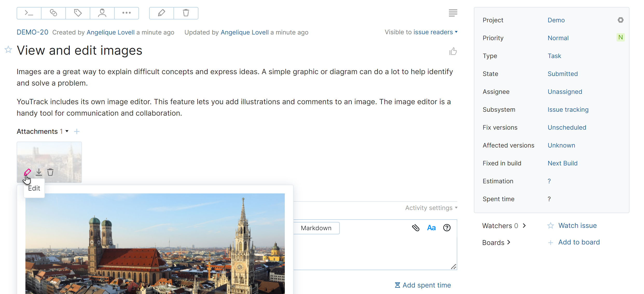Open the Submitted state field

click(563, 74)
